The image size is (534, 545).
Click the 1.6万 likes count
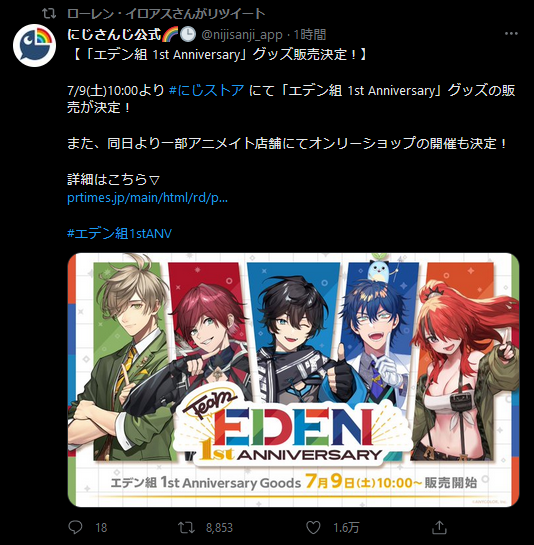click(346, 528)
